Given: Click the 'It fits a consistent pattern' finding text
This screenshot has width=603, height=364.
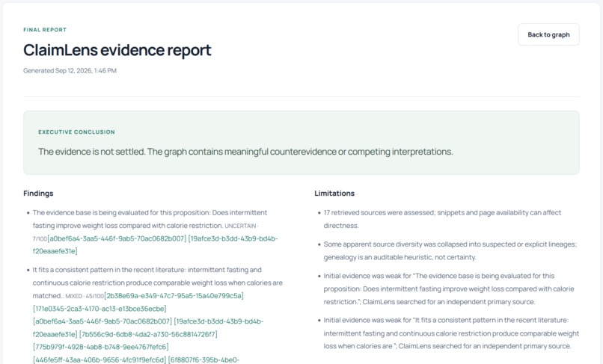Looking at the screenshot, I should tap(158, 283).
